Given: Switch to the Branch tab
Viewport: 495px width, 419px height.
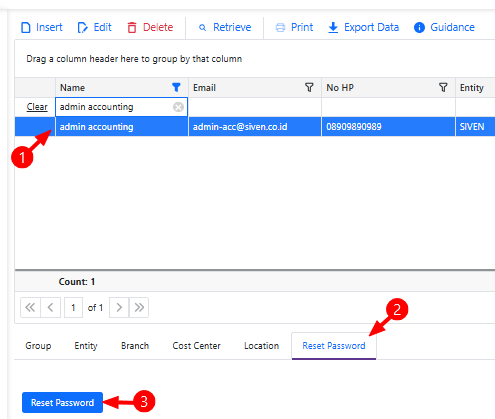Looking at the screenshot, I should (x=135, y=346).
